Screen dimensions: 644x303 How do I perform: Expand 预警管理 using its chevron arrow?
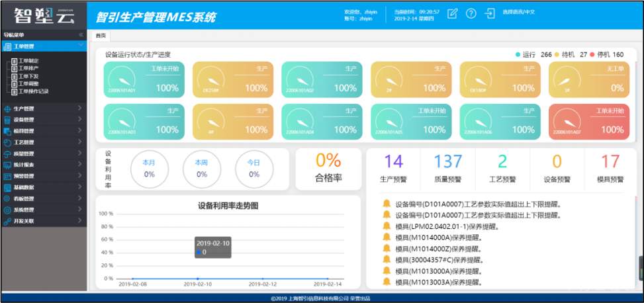79,176
